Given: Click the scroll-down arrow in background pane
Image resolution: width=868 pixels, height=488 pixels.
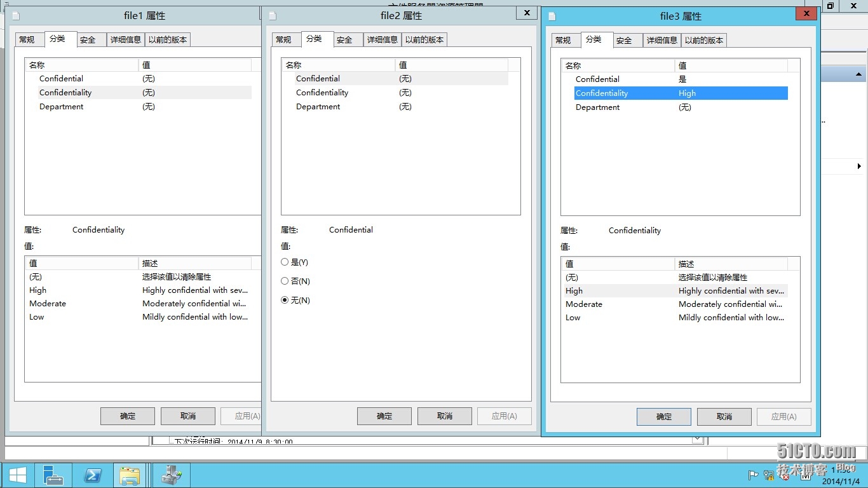Looking at the screenshot, I should (x=698, y=439).
